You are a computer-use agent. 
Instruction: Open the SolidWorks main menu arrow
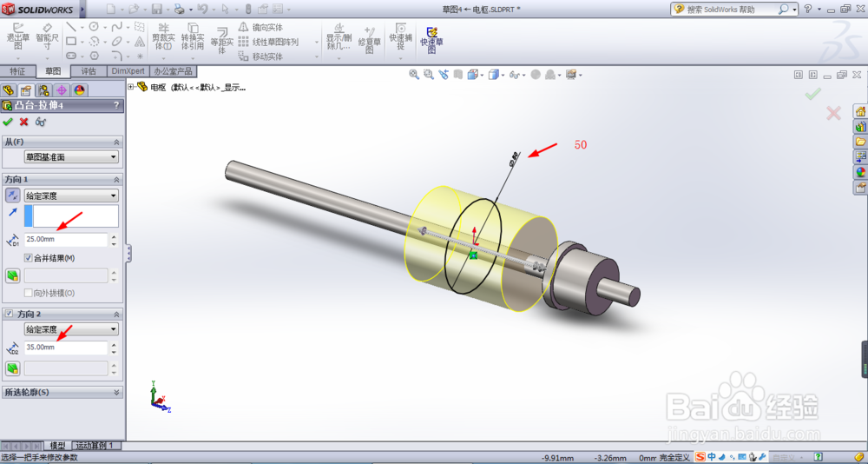click(83, 10)
